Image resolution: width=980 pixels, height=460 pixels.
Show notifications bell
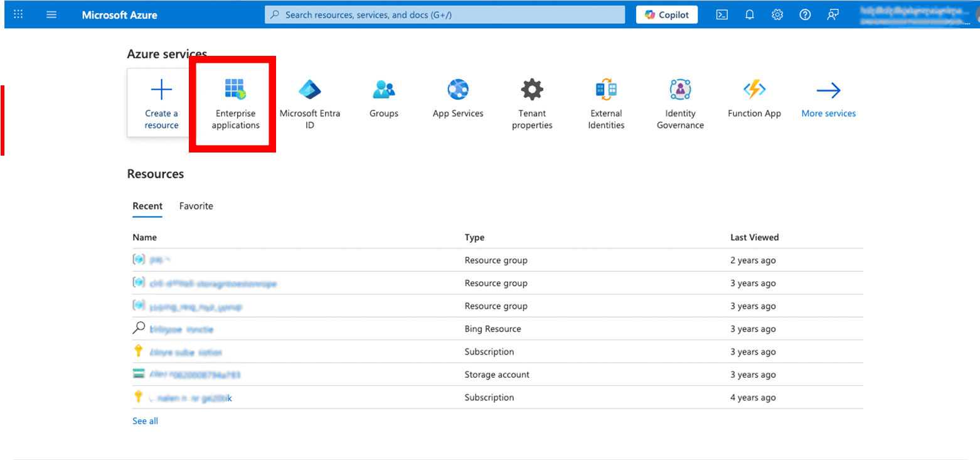(750, 15)
